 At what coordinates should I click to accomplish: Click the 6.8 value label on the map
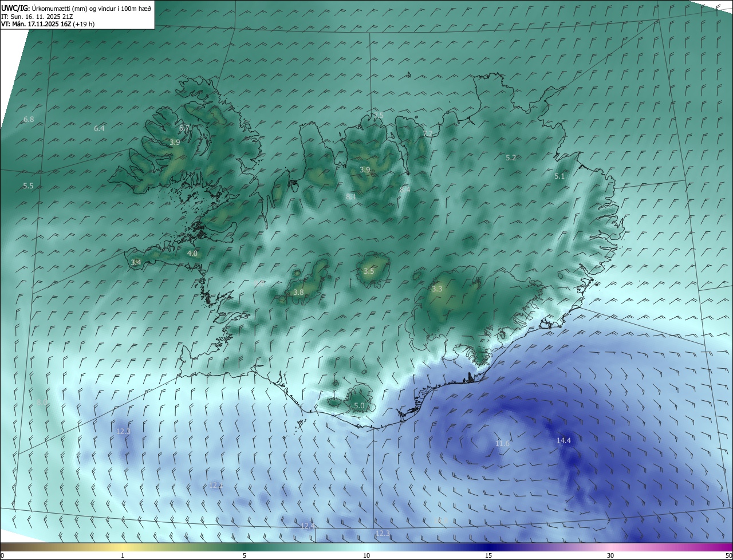click(x=29, y=119)
